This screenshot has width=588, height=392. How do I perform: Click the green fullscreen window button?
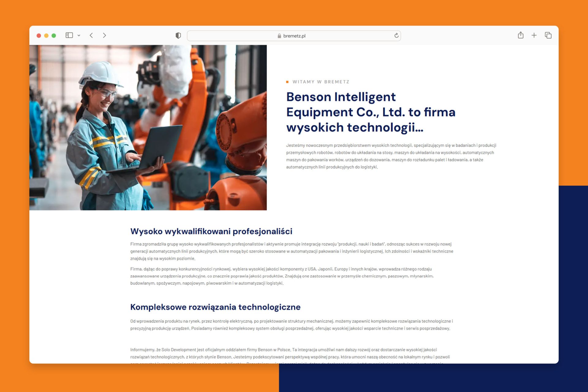point(54,36)
